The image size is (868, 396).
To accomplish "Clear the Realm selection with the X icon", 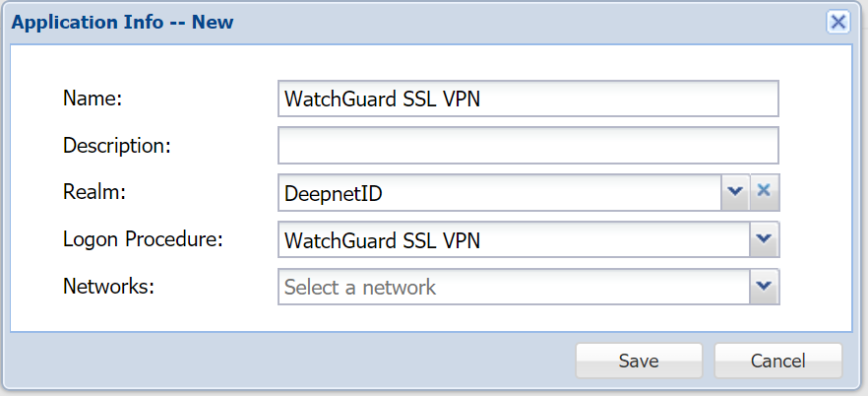I will point(765,193).
